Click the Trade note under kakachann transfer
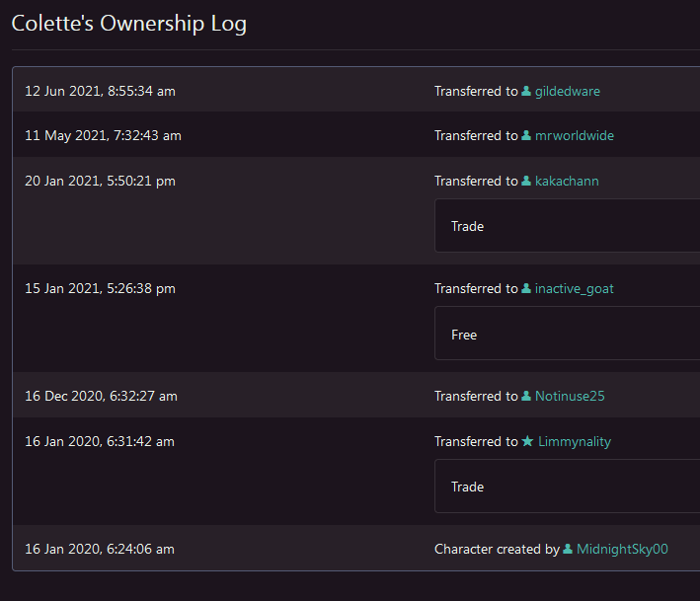Viewport: 700px width, 601px height. (468, 226)
